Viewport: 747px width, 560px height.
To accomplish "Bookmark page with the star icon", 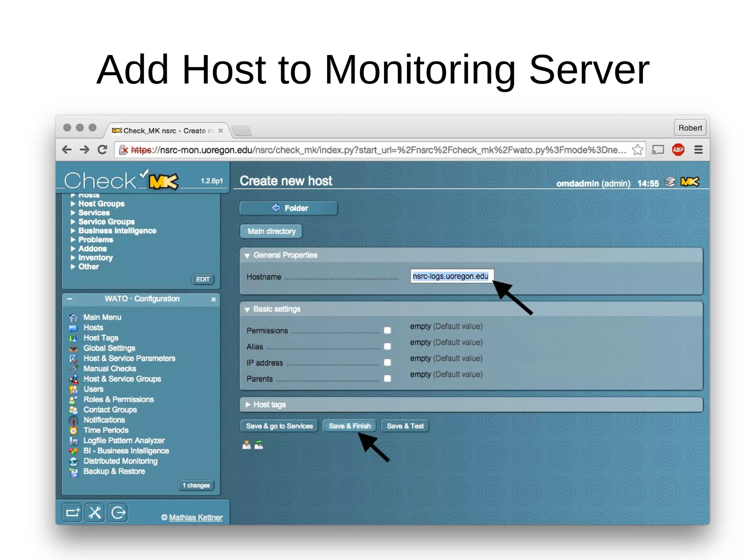I will coord(637,150).
